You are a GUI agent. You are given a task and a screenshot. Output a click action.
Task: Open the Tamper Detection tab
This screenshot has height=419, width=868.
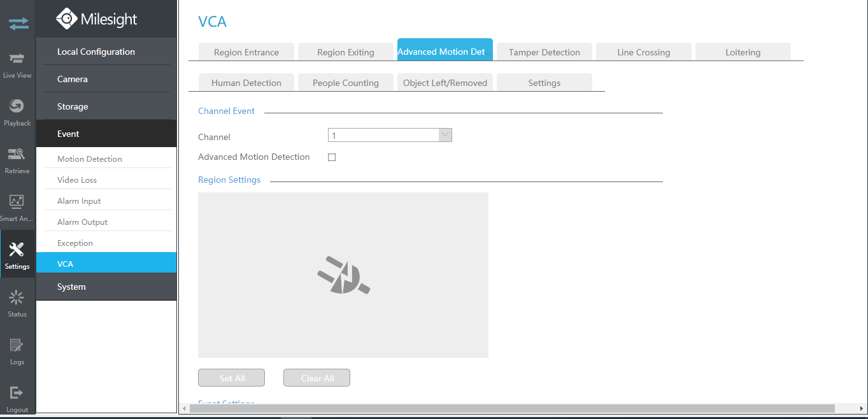[x=544, y=52]
